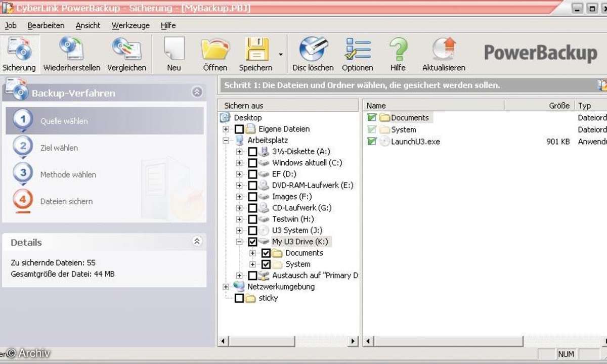Uncheck LaunchU3.exe in the file list
Screen dimensions: 607x364
pos(372,142)
